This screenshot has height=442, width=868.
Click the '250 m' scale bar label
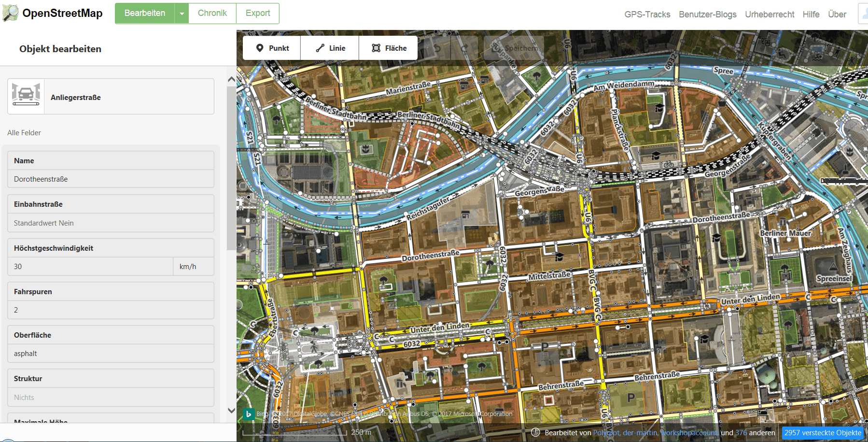(x=361, y=432)
